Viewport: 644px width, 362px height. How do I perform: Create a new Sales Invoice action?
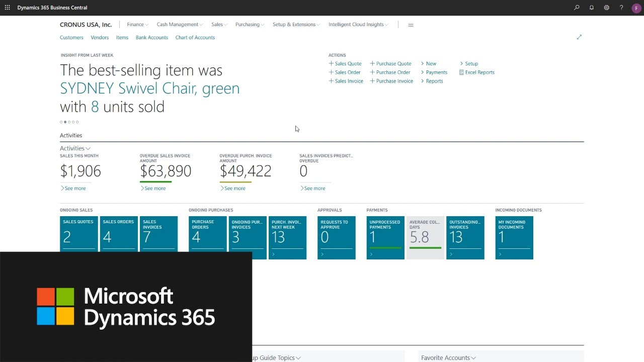pyautogui.click(x=346, y=81)
